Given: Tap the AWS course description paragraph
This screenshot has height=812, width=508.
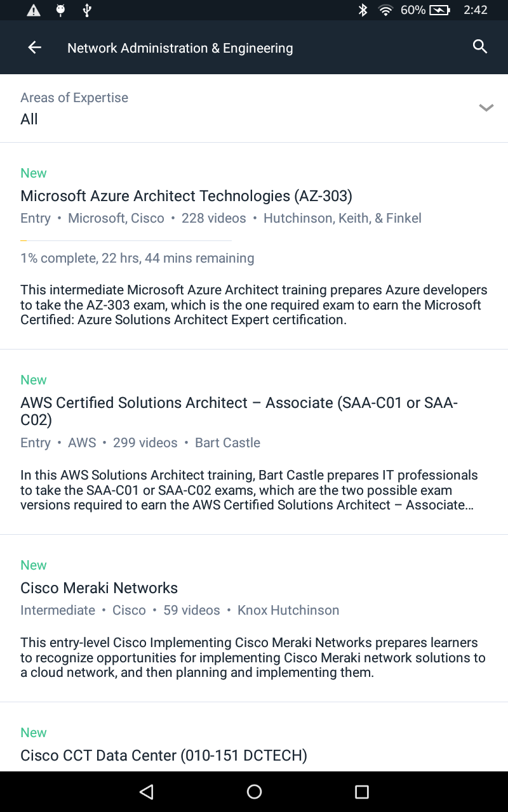Looking at the screenshot, I should 249,490.
